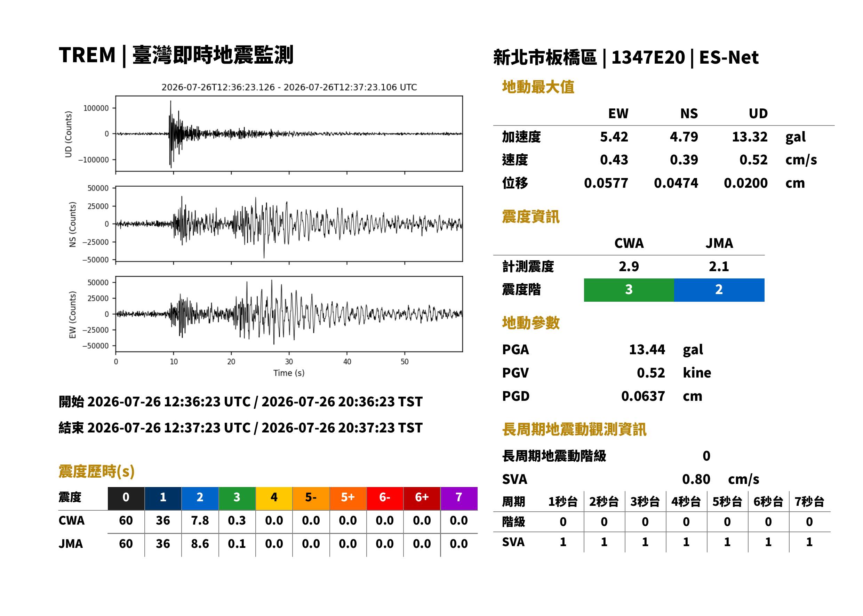This screenshot has height=616, width=863.
Task: Click the 地動最大值 section heading
Action: tap(538, 87)
